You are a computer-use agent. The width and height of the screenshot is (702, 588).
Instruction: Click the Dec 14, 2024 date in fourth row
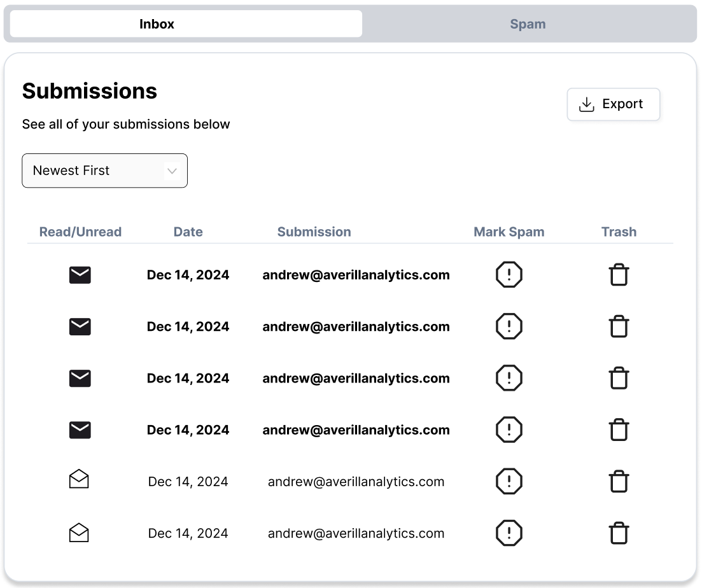(x=188, y=430)
